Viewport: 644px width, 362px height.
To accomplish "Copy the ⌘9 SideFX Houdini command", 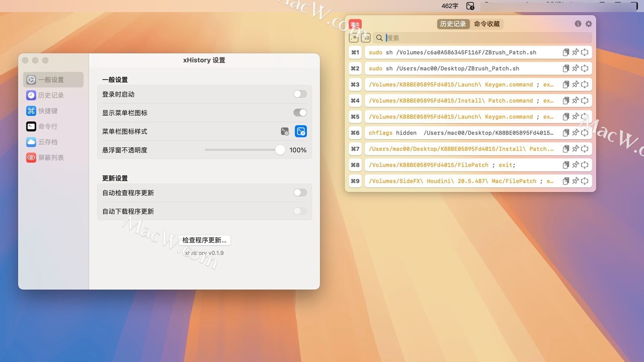I will (566, 181).
